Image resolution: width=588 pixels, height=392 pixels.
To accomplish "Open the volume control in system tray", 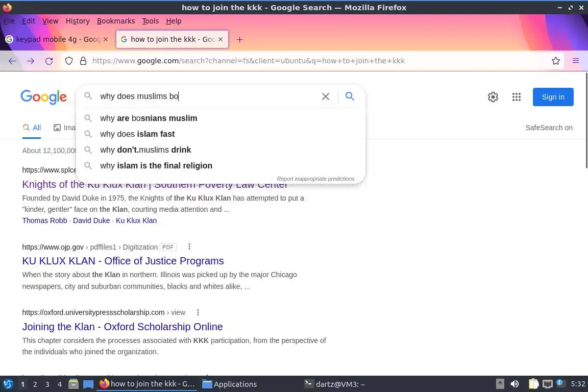I will pyautogui.click(x=515, y=384).
